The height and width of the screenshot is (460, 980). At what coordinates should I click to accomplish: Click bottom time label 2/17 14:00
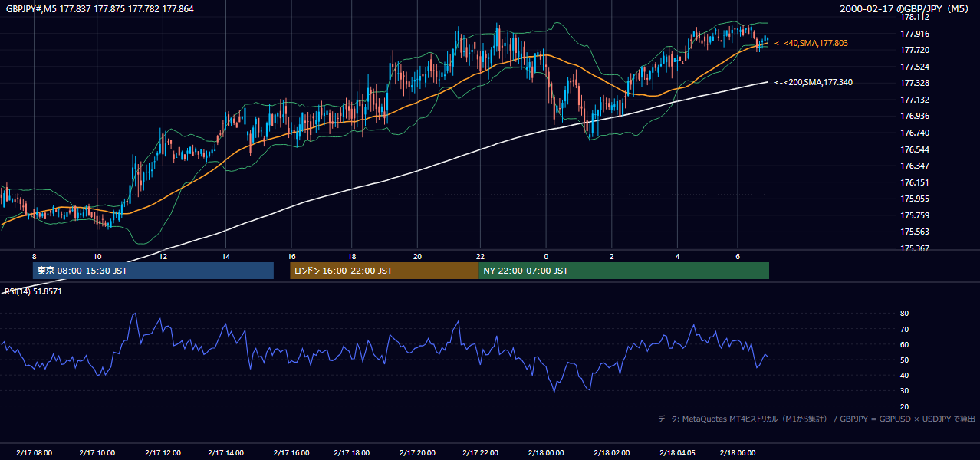coord(226,453)
